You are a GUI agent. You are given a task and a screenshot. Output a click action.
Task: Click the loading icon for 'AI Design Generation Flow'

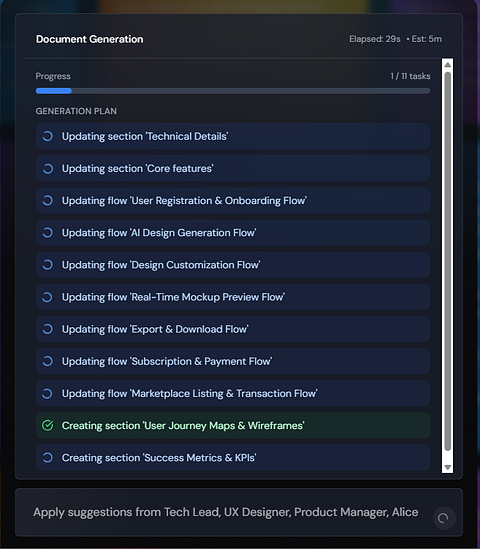tap(48, 233)
